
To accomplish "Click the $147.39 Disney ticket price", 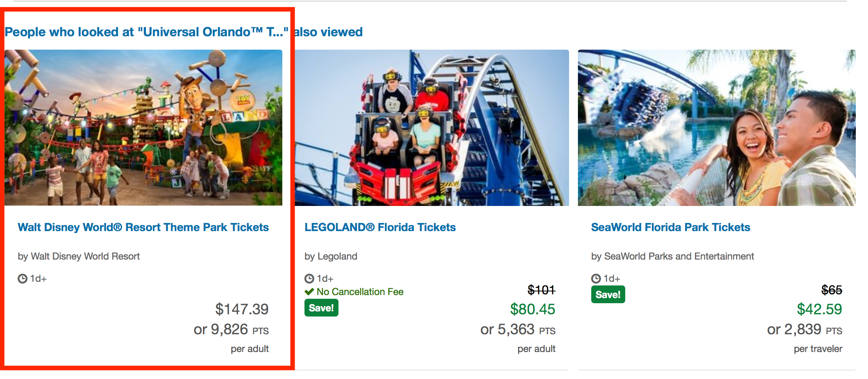I will pyautogui.click(x=242, y=309).
